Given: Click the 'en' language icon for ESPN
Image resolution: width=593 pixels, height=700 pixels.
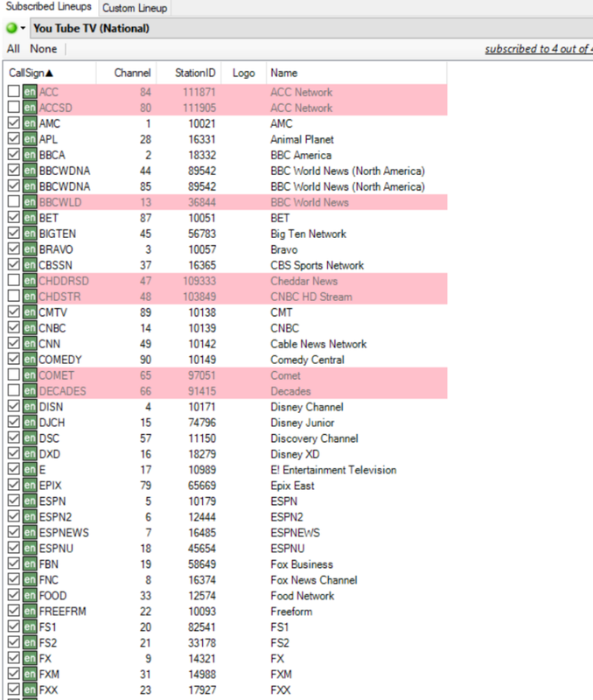Looking at the screenshot, I should click(x=30, y=500).
